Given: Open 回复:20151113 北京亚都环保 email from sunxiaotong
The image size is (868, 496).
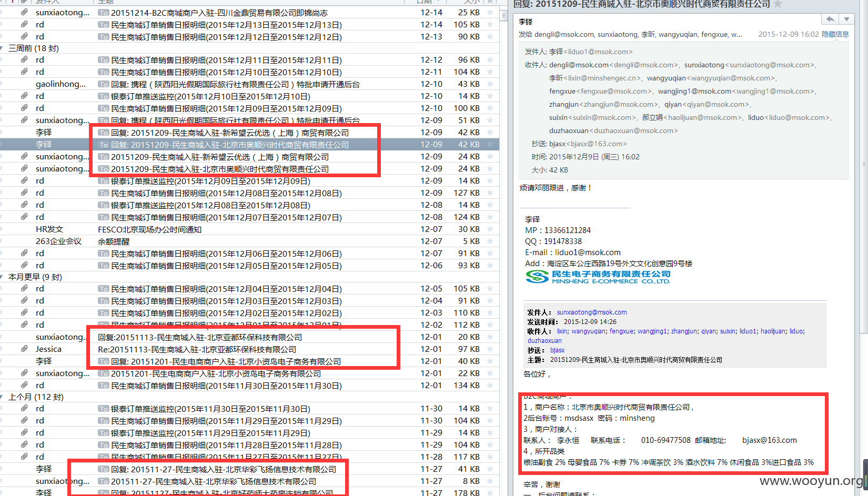Looking at the screenshot, I should (249, 337).
